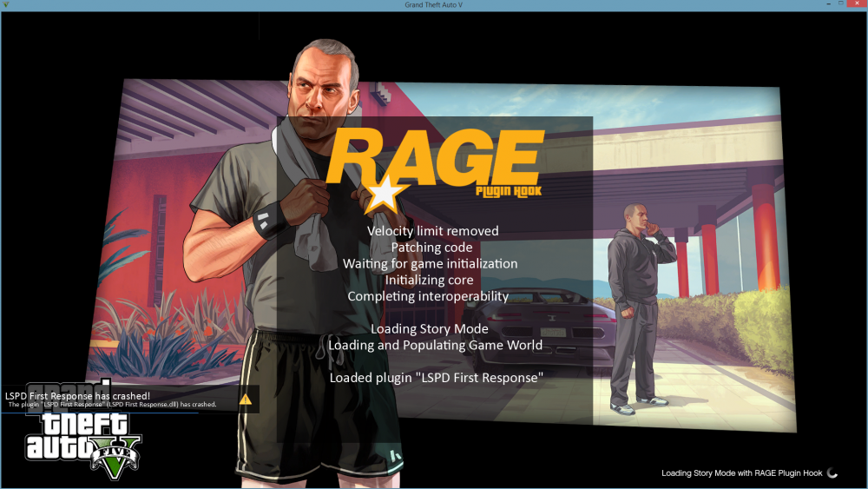The width and height of the screenshot is (868, 489).
Task: Click 'Loaded plugin "LSPD First Response"' text
Action: click(437, 378)
